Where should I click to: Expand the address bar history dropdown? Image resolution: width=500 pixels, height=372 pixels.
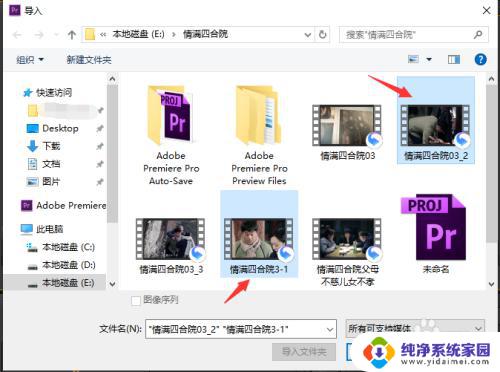click(x=308, y=35)
